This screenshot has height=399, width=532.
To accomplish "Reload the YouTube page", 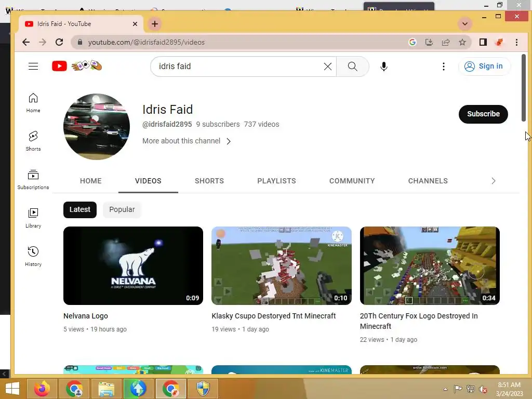I will pyautogui.click(x=59, y=42).
